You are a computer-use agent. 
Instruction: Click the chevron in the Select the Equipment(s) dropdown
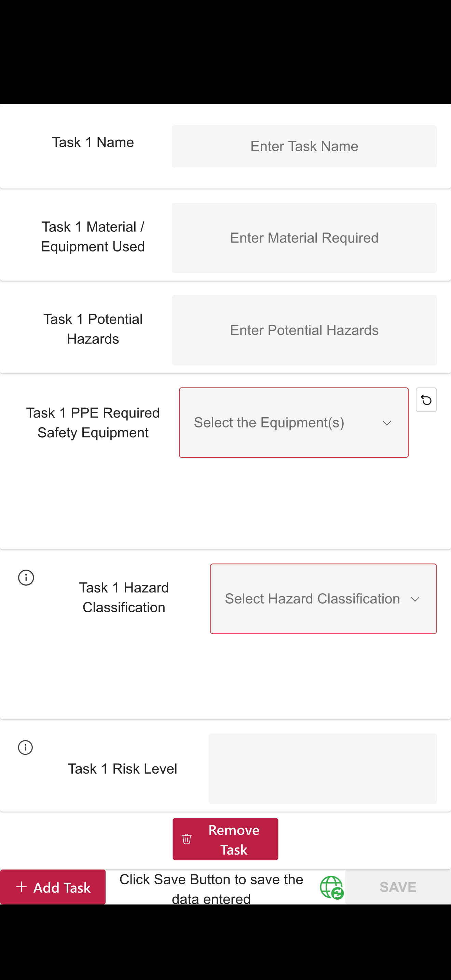pyautogui.click(x=387, y=423)
